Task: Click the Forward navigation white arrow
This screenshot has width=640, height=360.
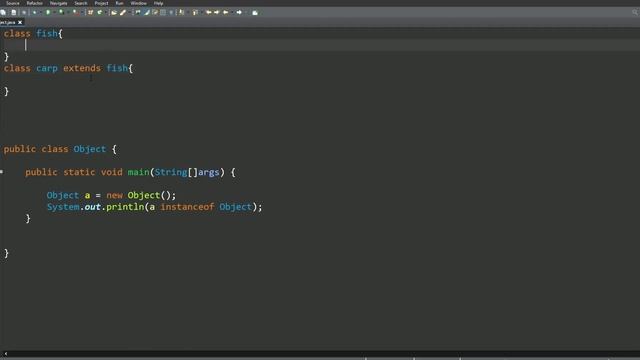Action: click(x=239, y=12)
